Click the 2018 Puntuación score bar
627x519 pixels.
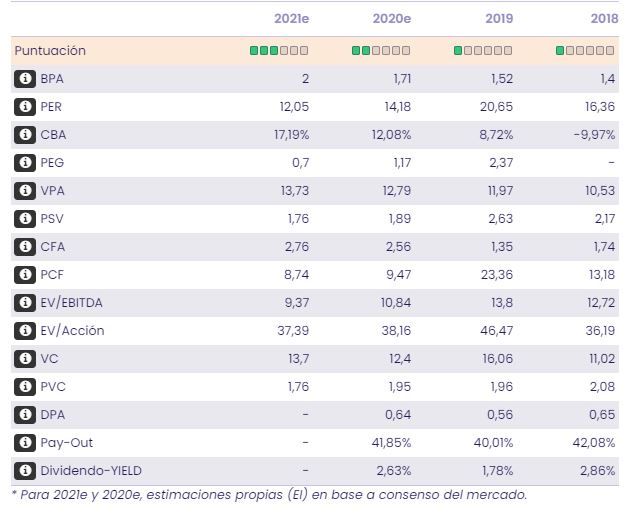[585, 51]
